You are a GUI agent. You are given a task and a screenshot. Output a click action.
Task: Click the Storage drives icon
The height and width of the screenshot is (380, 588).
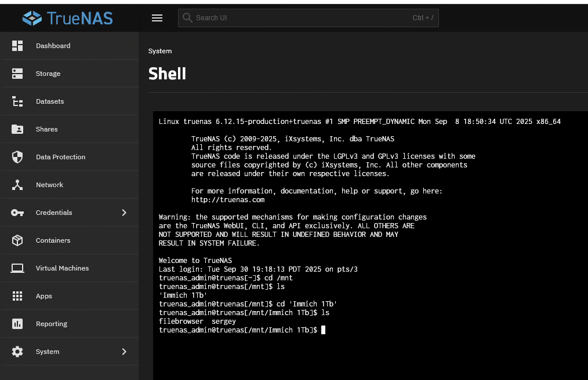[17, 74]
